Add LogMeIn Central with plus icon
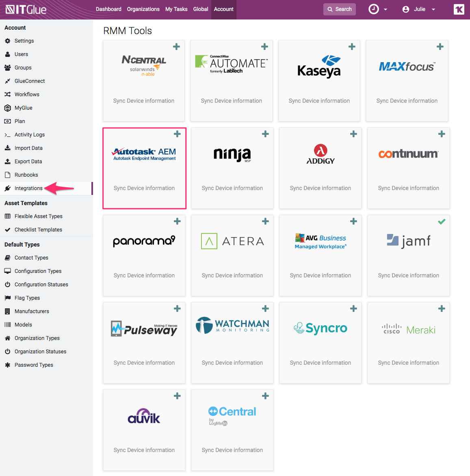The height and width of the screenshot is (476, 470). coord(265,396)
